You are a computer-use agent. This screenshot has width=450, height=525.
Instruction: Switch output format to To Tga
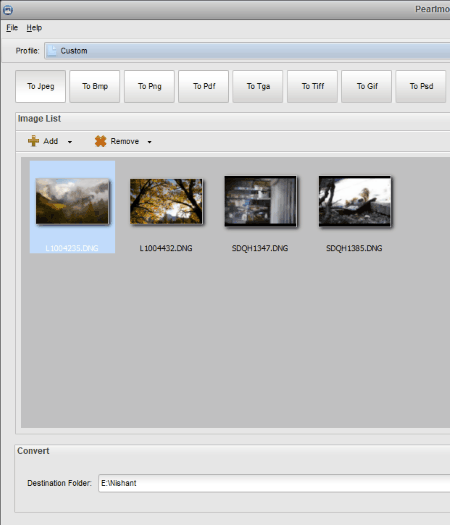258,86
